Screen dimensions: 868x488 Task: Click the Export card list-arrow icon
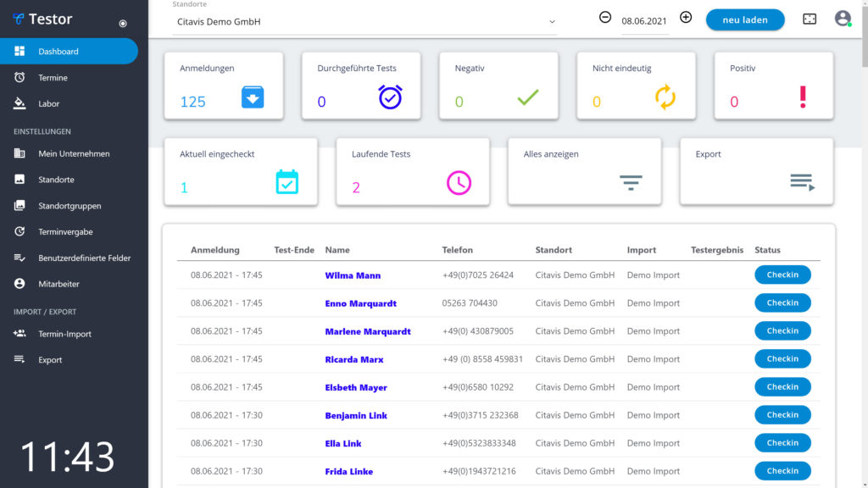coord(803,182)
